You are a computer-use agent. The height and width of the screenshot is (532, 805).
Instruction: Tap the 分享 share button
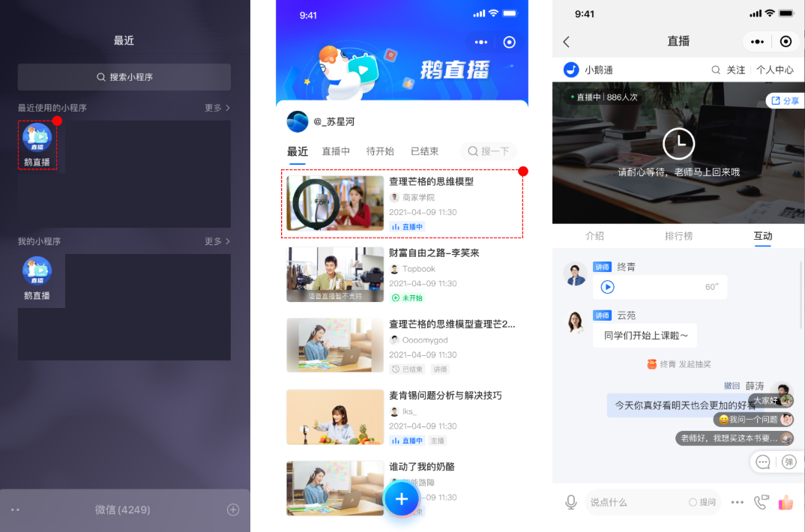coord(785,100)
